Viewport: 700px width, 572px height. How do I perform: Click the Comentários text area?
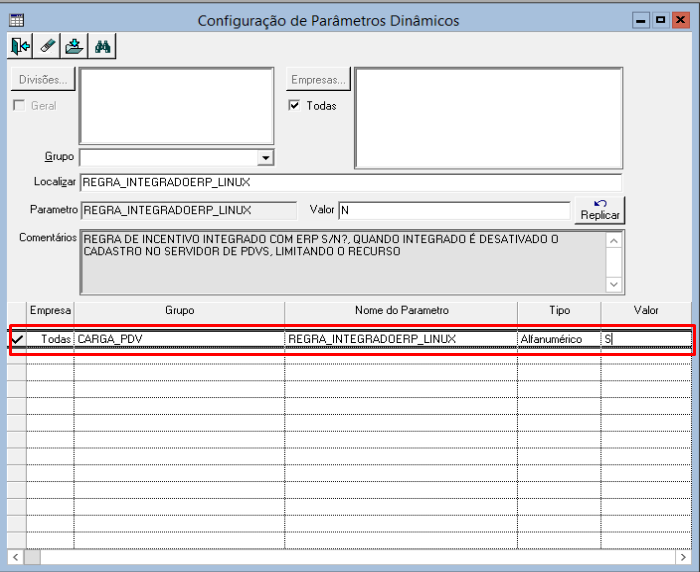343,262
